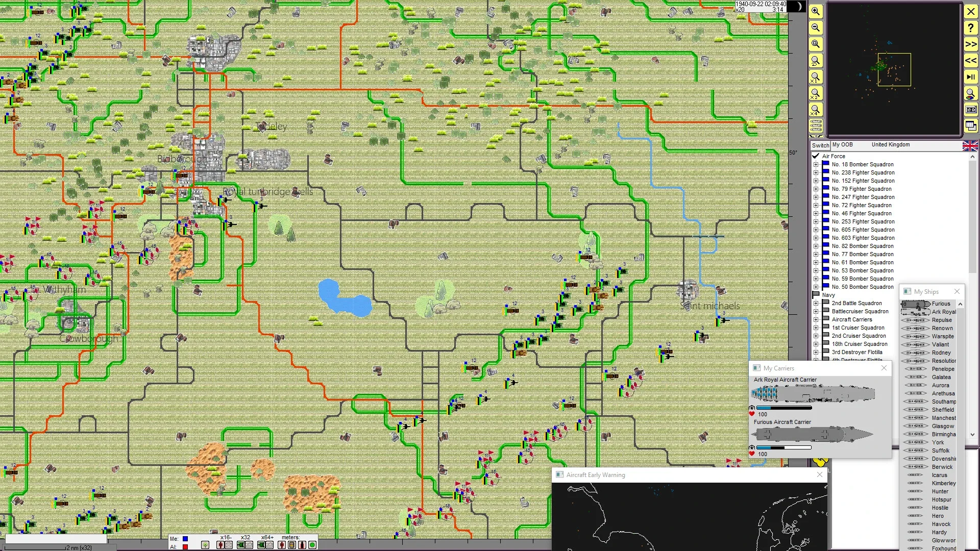The width and height of the screenshot is (980, 551).
Task: Set map magnification to x4
Action: coord(816,110)
